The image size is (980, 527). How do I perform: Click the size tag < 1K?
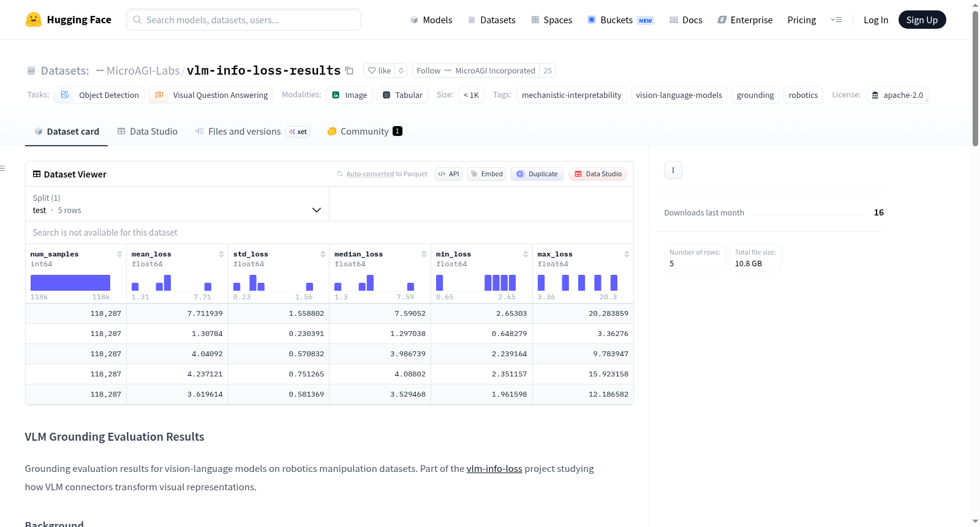[471, 95]
